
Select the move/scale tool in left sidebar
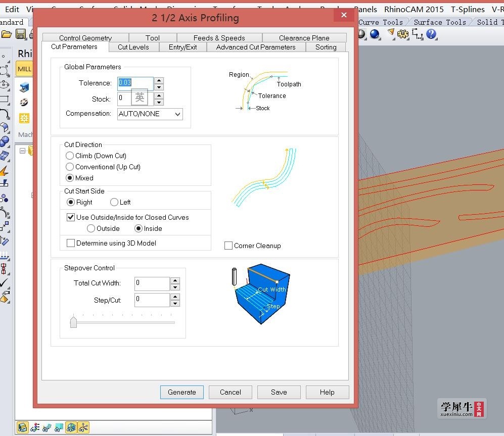5,226
